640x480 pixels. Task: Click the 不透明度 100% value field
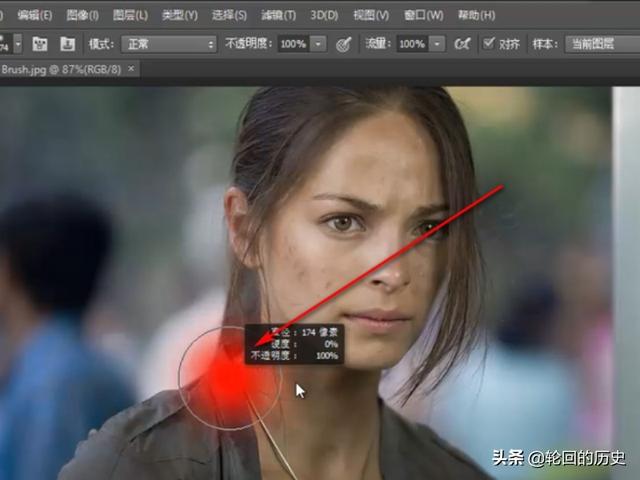point(293,44)
